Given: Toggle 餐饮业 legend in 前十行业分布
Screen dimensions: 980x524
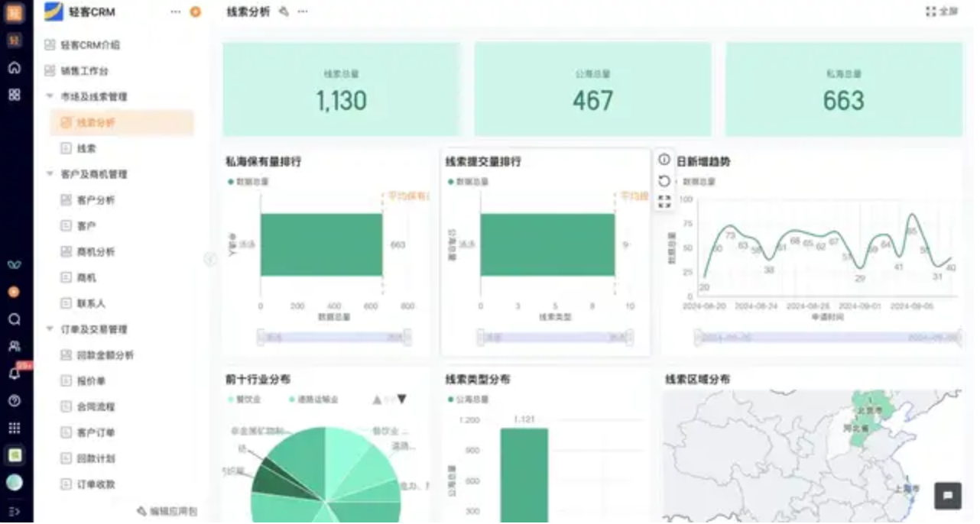Looking at the screenshot, I should click(245, 399).
